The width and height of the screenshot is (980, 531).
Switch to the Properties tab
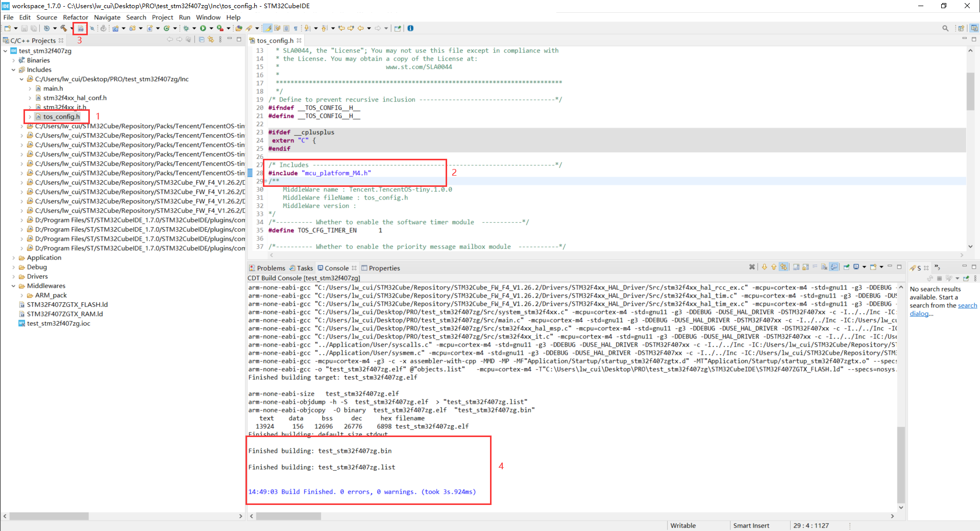(x=381, y=268)
